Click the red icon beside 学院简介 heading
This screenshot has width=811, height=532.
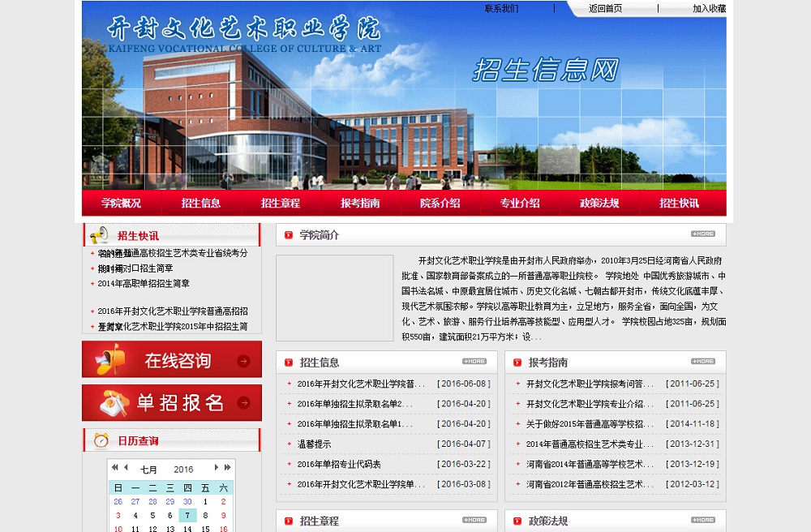coord(289,235)
